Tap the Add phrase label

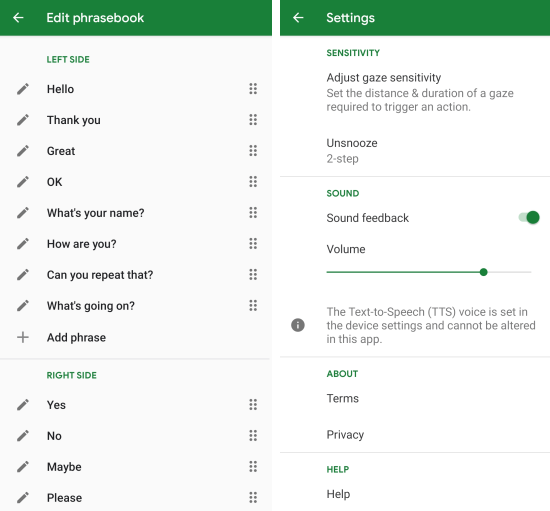coord(76,337)
